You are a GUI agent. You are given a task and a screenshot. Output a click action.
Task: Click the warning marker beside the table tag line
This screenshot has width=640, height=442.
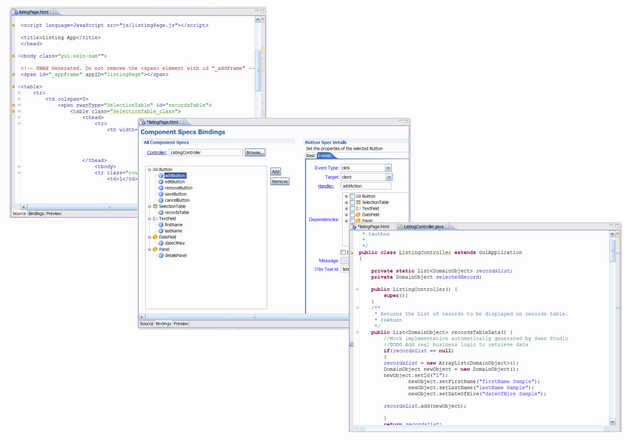(13, 87)
